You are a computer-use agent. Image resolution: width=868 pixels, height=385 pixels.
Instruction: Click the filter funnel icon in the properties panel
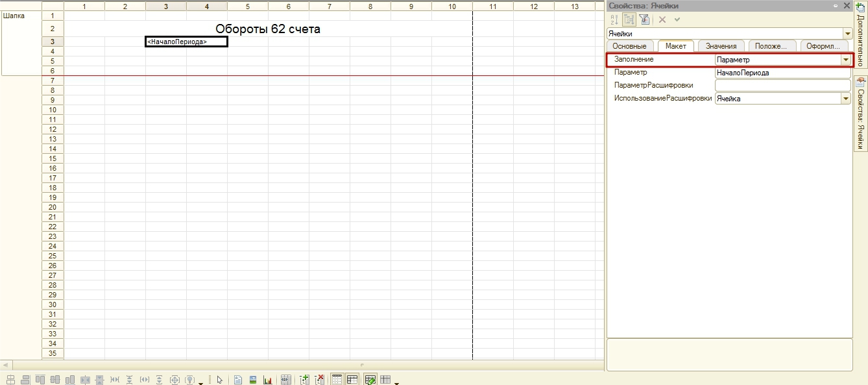(644, 19)
